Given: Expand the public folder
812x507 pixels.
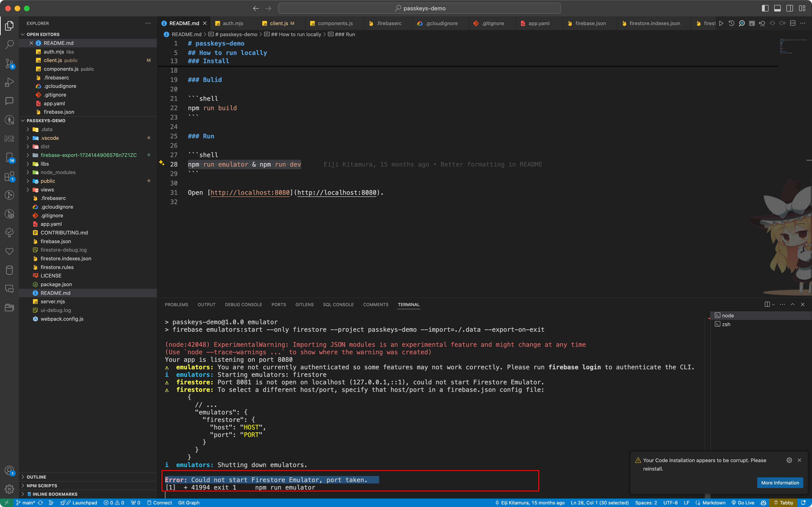Looking at the screenshot, I should pyautogui.click(x=27, y=181).
